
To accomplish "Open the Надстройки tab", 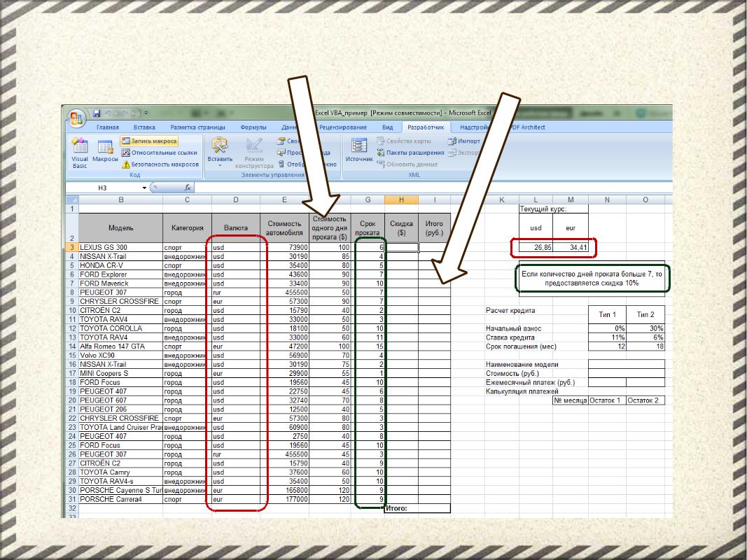I will [474, 127].
